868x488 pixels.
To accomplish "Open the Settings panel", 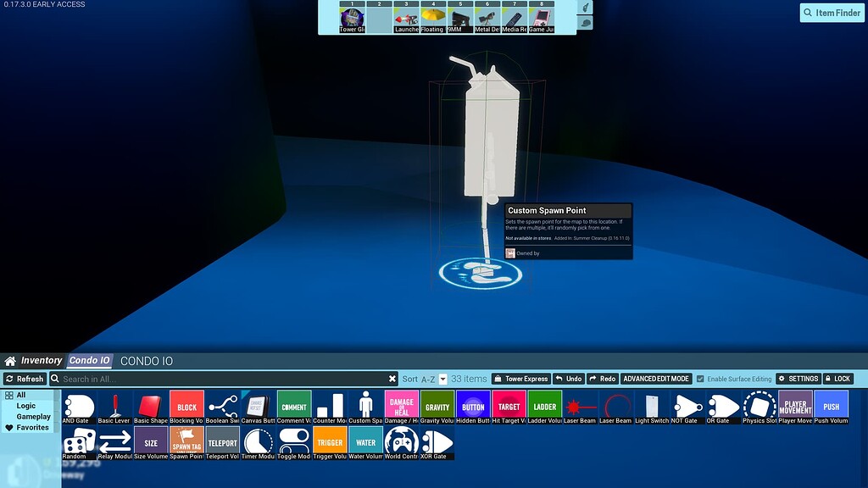I will coord(798,379).
